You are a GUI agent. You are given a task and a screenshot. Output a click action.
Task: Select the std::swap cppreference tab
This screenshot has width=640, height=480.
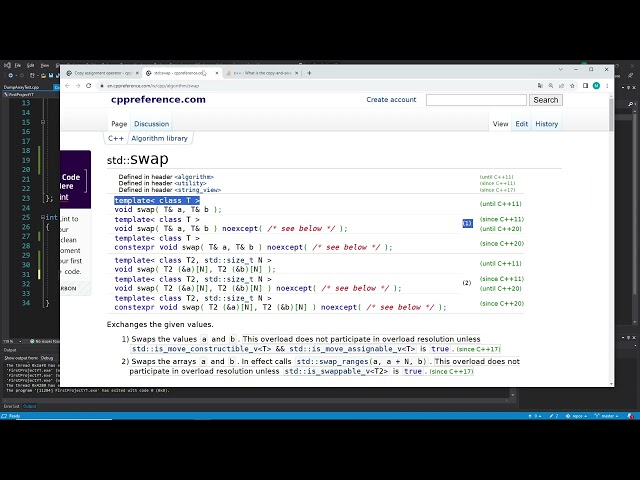pyautogui.click(x=180, y=73)
